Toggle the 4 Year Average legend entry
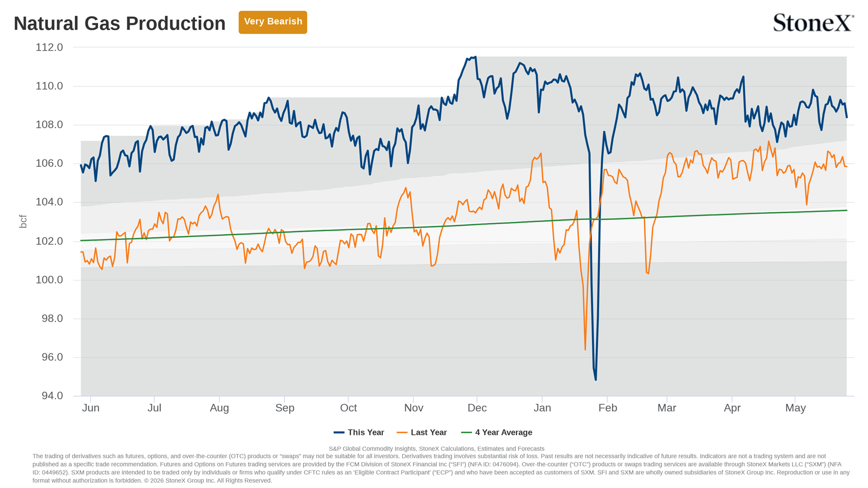Screen dimensions: 868x488 click(497, 432)
